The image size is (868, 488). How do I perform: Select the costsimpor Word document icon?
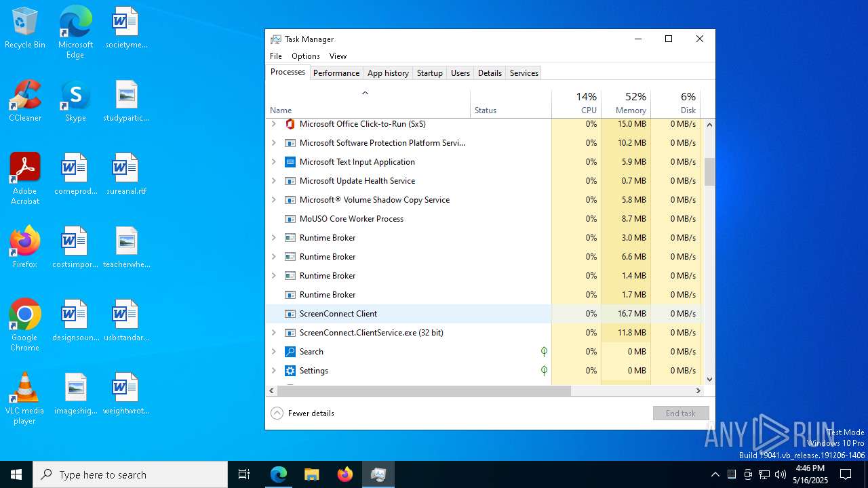75,248
